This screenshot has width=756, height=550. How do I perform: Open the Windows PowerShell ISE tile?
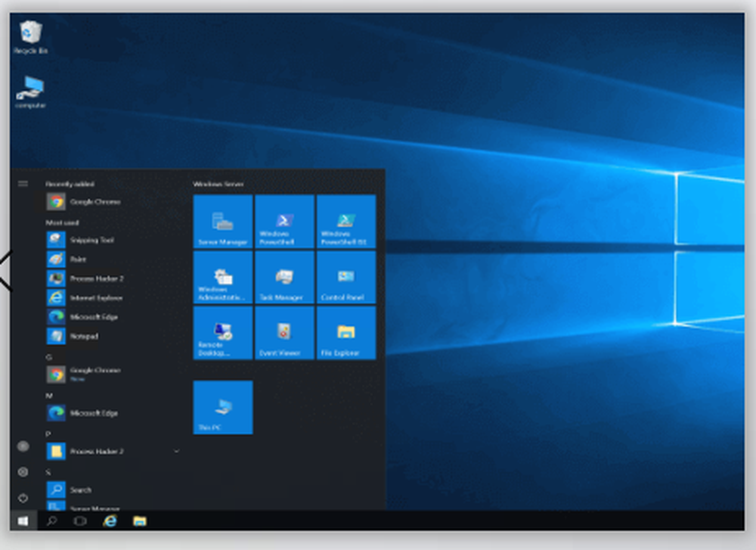pos(346,222)
